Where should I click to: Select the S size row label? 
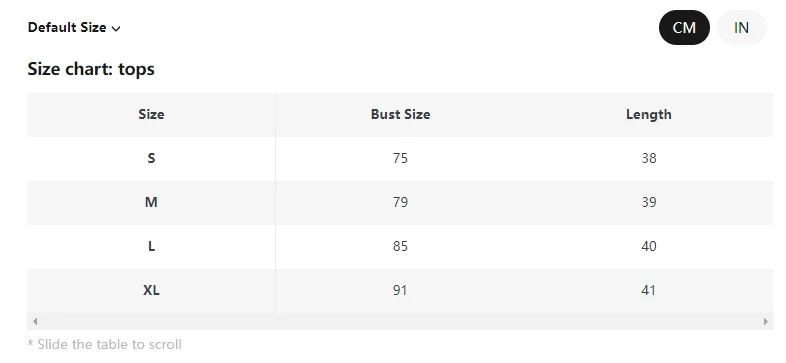pyautogui.click(x=151, y=158)
